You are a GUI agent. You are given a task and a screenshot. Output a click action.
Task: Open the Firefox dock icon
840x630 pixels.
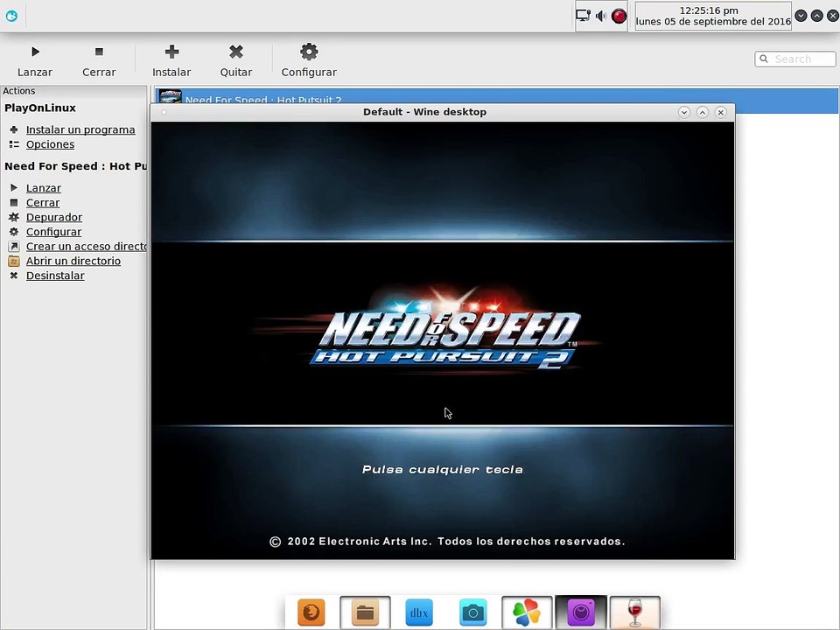tap(311, 612)
